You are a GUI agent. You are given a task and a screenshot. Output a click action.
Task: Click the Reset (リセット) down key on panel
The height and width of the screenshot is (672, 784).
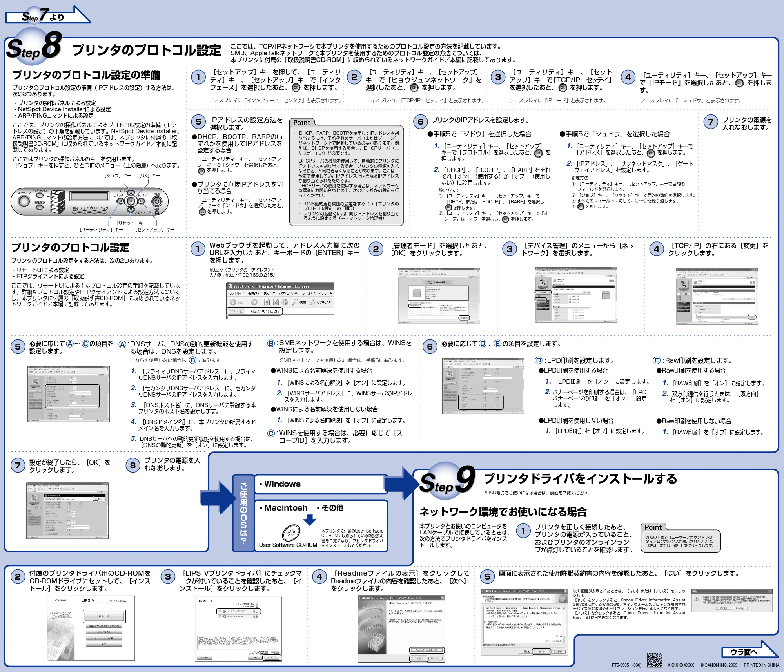pyautogui.click(x=131, y=210)
